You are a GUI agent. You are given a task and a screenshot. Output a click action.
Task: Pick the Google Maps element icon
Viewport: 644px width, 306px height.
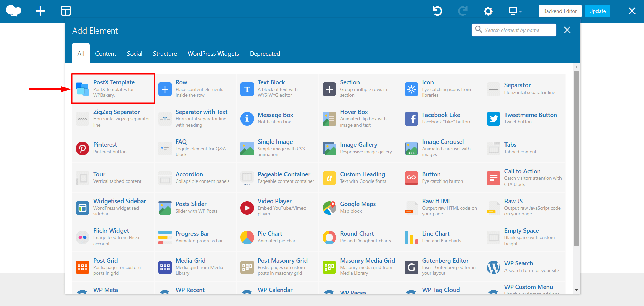(x=329, y=208)
